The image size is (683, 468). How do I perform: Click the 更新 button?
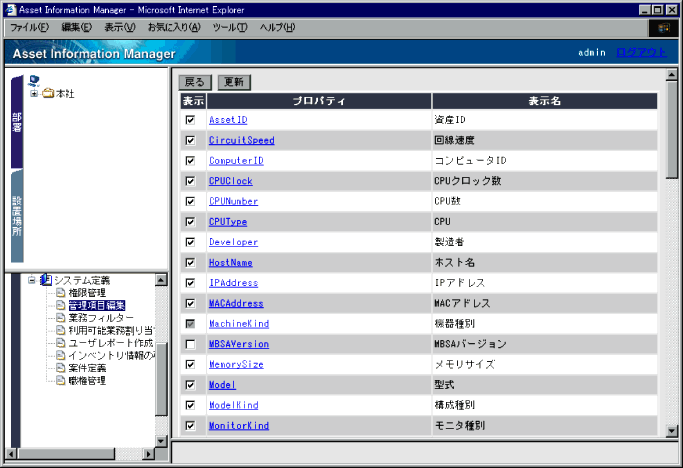[x=234, y=82]
